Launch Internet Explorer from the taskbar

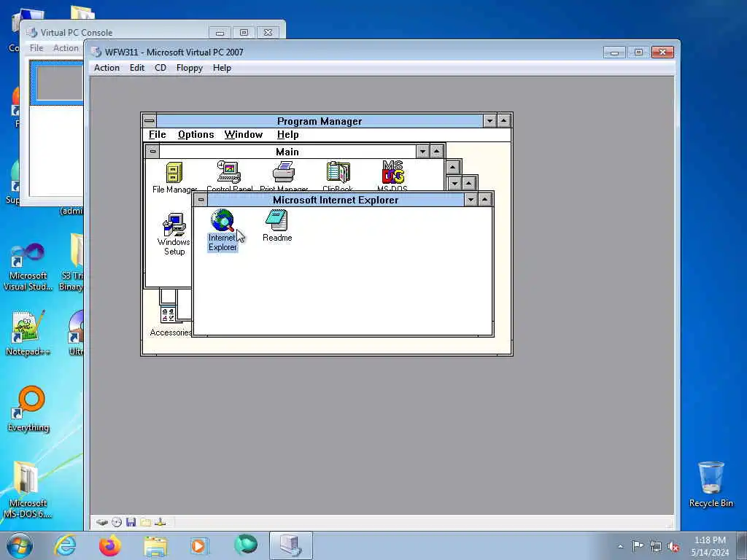(x=65, y=545)
